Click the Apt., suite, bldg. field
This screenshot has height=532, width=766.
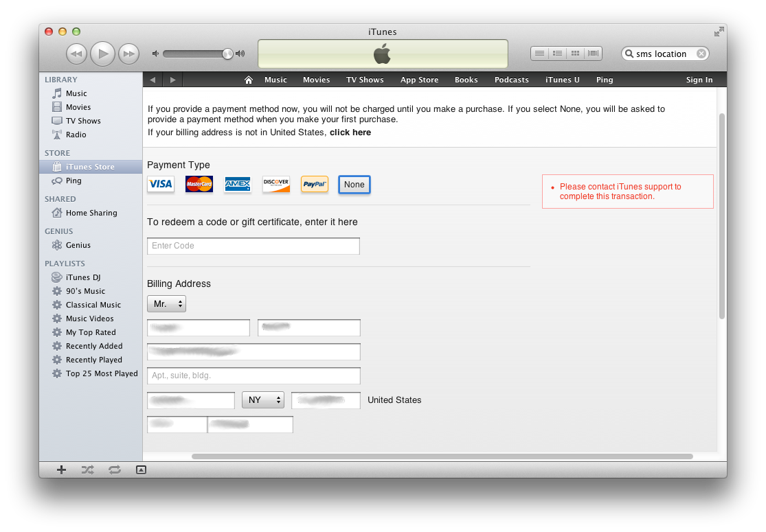[x=254, y=375]
